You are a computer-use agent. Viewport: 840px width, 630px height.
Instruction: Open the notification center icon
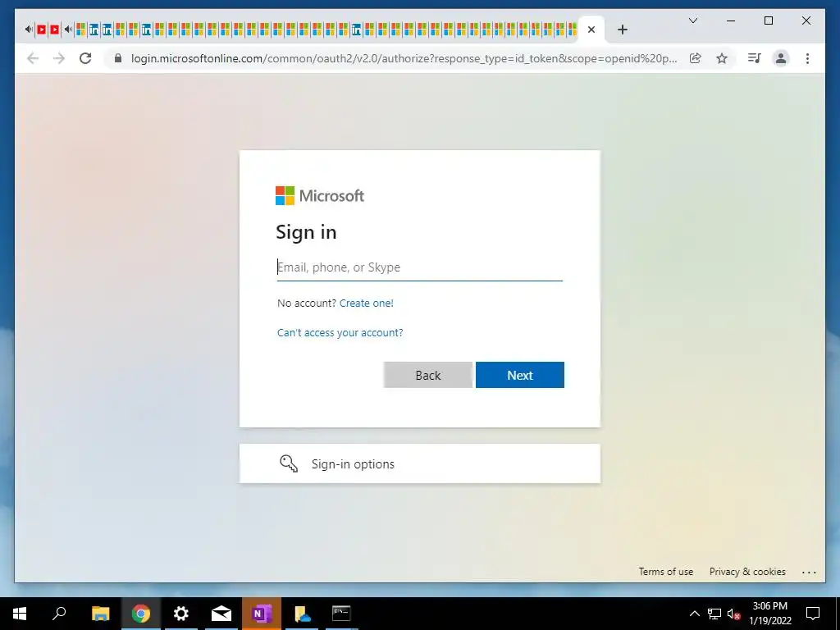813,614
